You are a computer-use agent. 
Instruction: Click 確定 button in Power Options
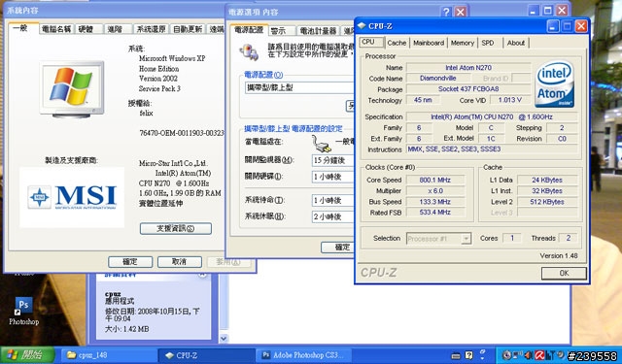coord(338,248)
